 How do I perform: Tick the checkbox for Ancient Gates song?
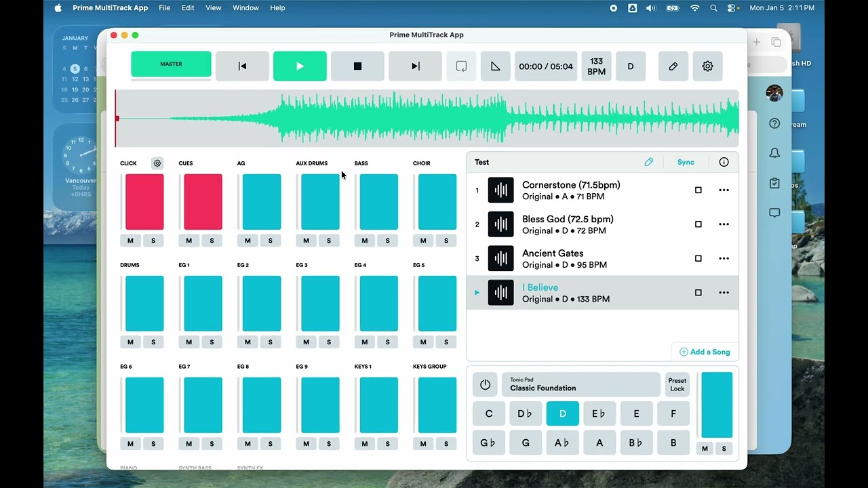tap(698, 258)
